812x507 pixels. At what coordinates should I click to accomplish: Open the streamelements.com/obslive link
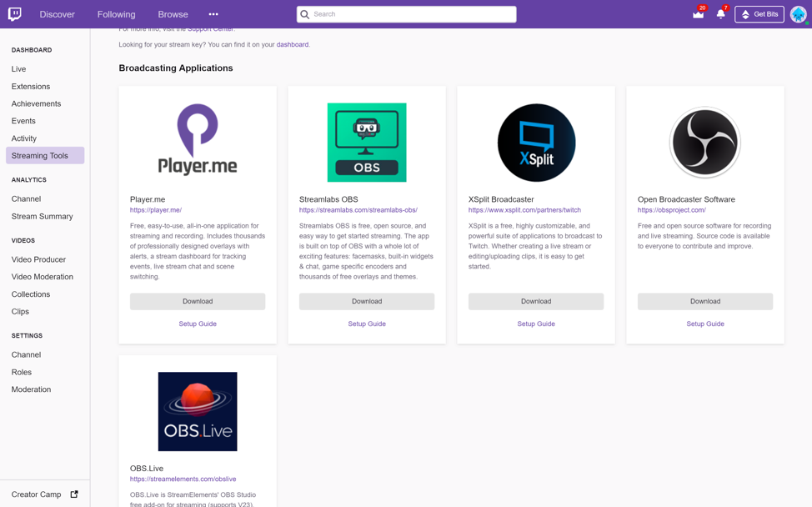183,479
